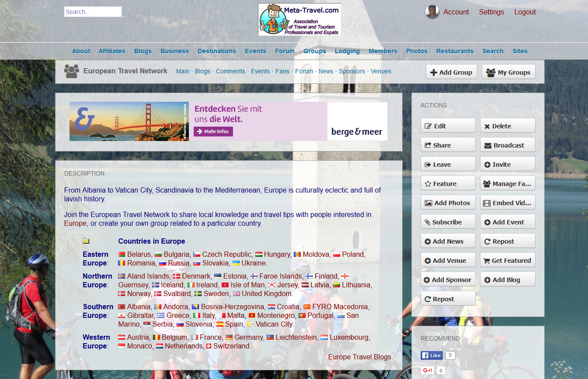Click the Get Featured button
This screenshot has height=379, width=588.
508,260
